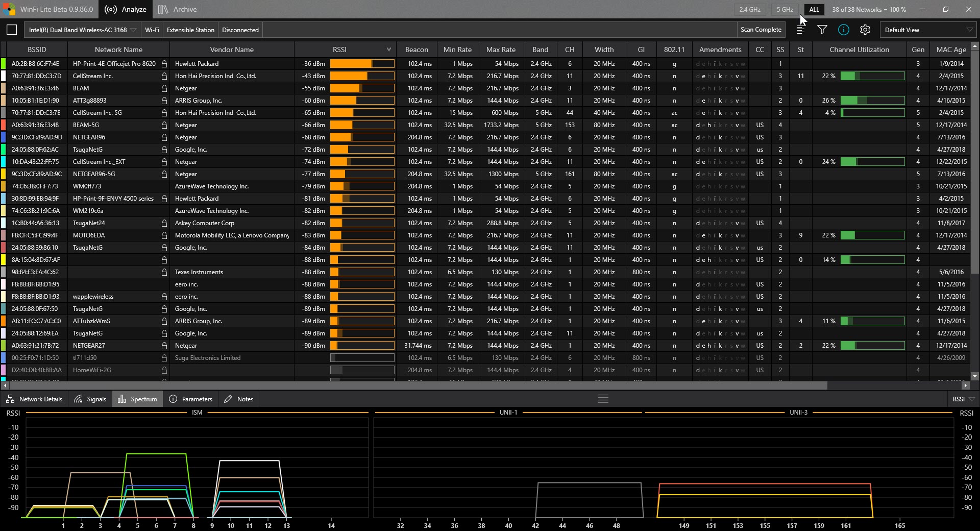
Task: Open the Intel Dual Band adapter dropdown
Action: pos(82,30)
